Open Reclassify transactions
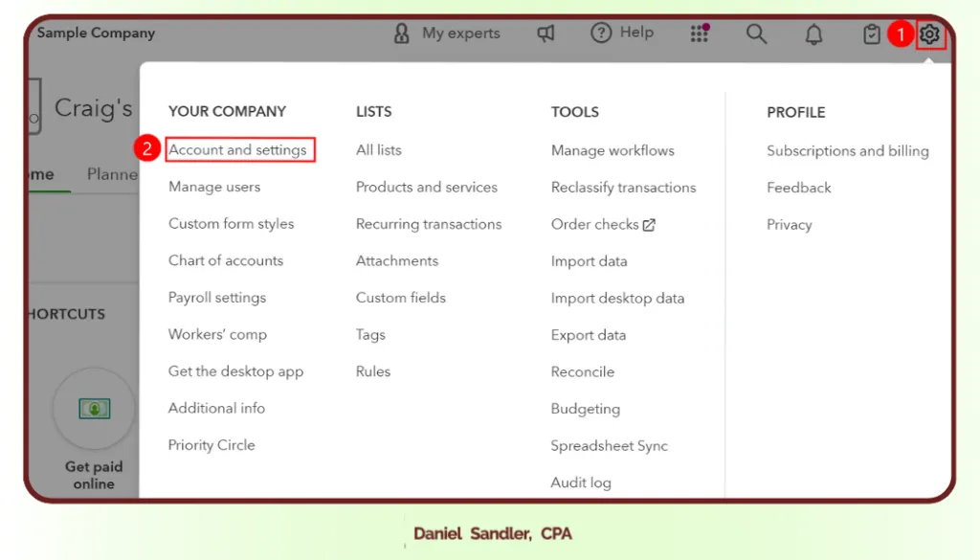Viewport: 980px width, 560px height. (623, 188)
